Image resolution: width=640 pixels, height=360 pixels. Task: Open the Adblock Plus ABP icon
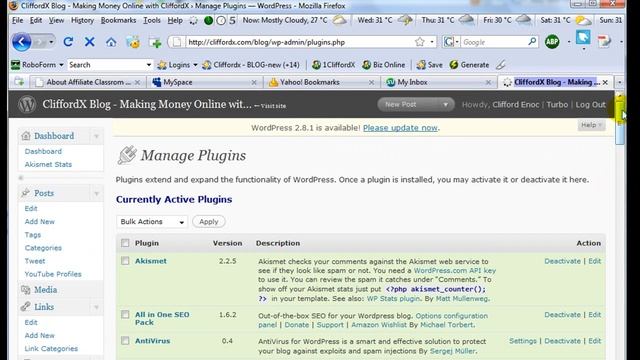(x=552, y=42)
